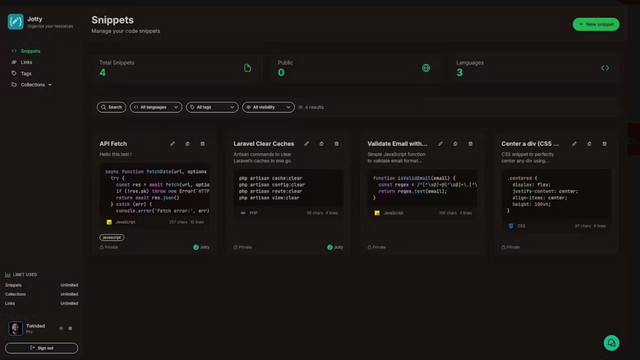Click the Snippets Unlimited limit row

(x=42, y=285)
